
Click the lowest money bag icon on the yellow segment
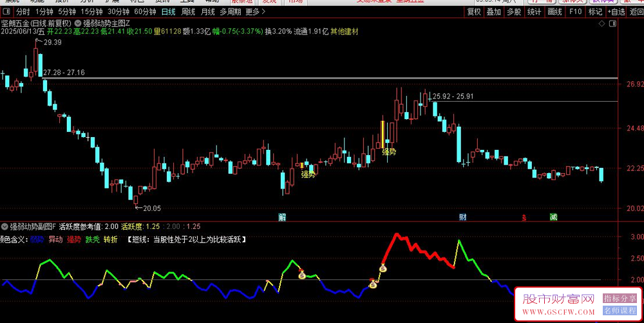point(372,283)
